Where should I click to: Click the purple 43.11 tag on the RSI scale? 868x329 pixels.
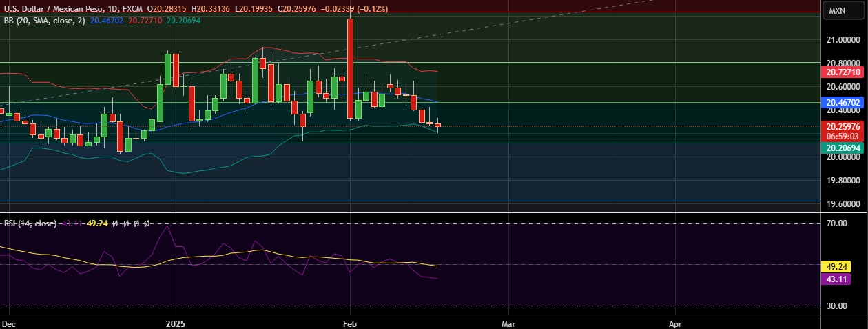tap(837, 279)
